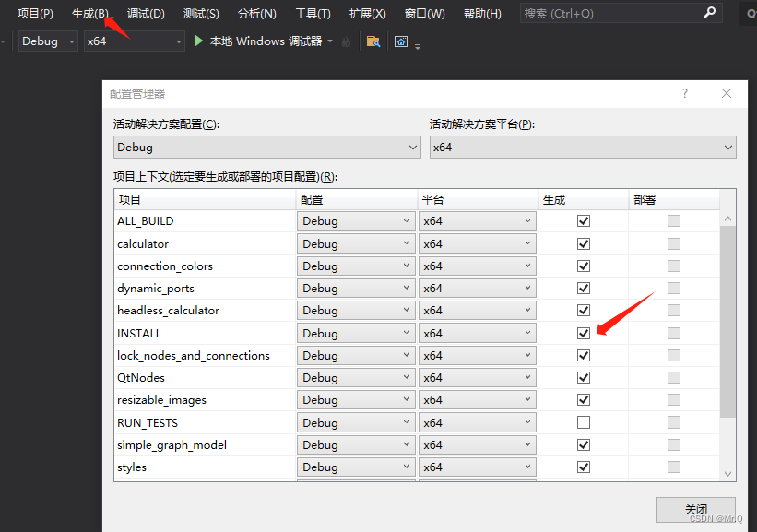Open platform dropdown for styles

tap(477, 467)
